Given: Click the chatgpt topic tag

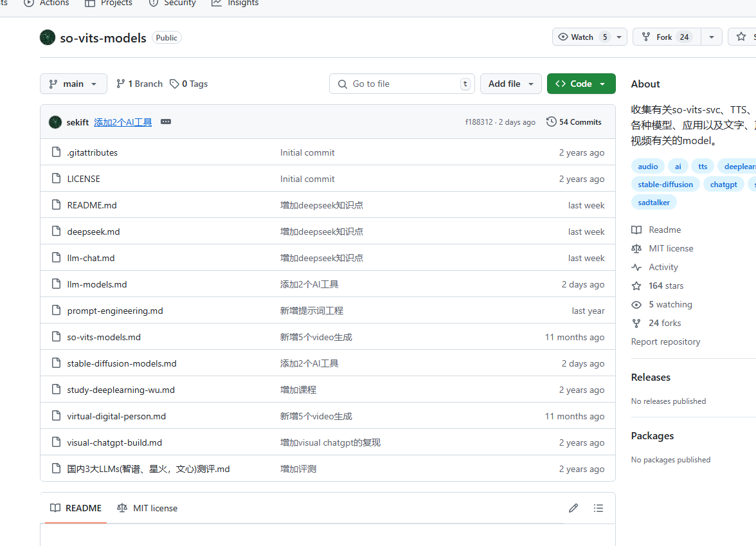Looking at the screenshot, I should point(724,184).
